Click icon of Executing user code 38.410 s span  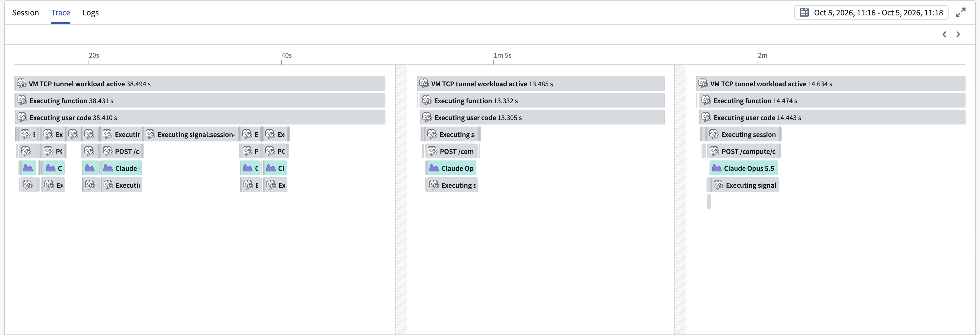22,117
